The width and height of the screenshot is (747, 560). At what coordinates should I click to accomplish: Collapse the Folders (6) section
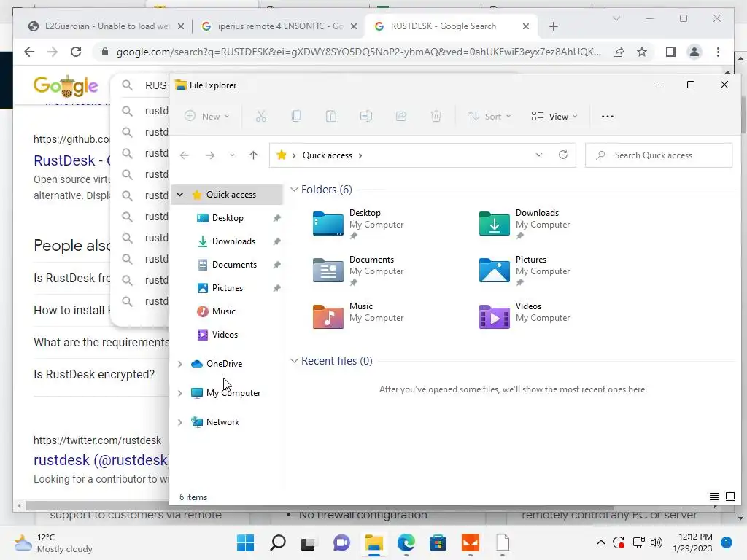295,190
